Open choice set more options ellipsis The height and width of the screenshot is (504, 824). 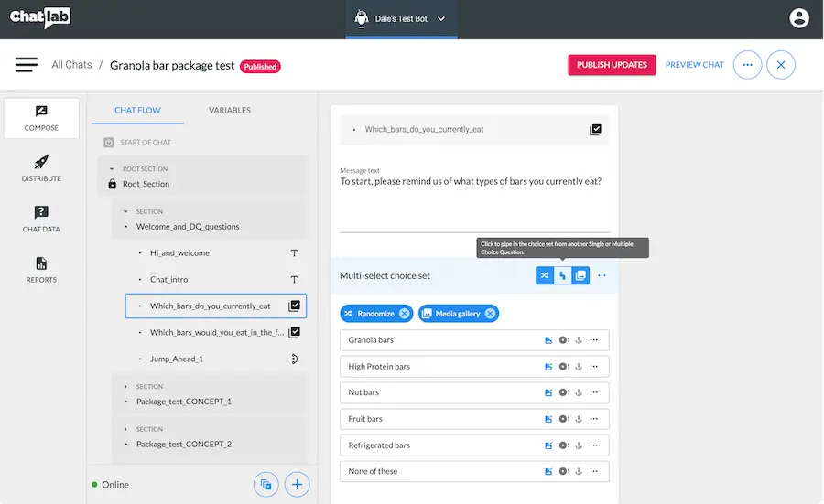click(x=602, y=275)
